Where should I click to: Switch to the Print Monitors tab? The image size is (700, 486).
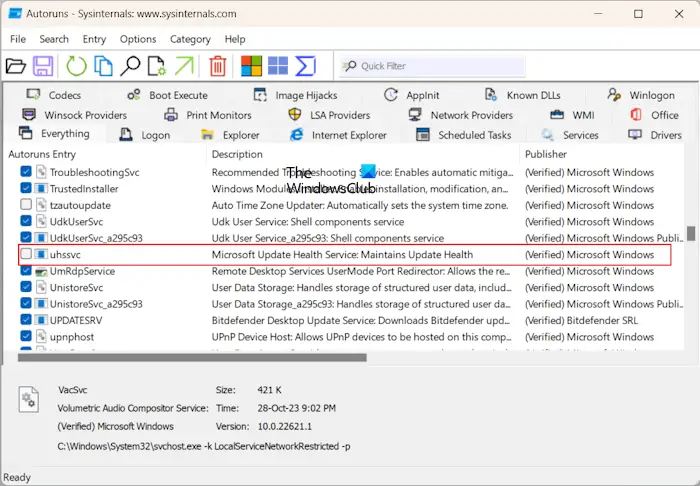click(x=208, y=115)
